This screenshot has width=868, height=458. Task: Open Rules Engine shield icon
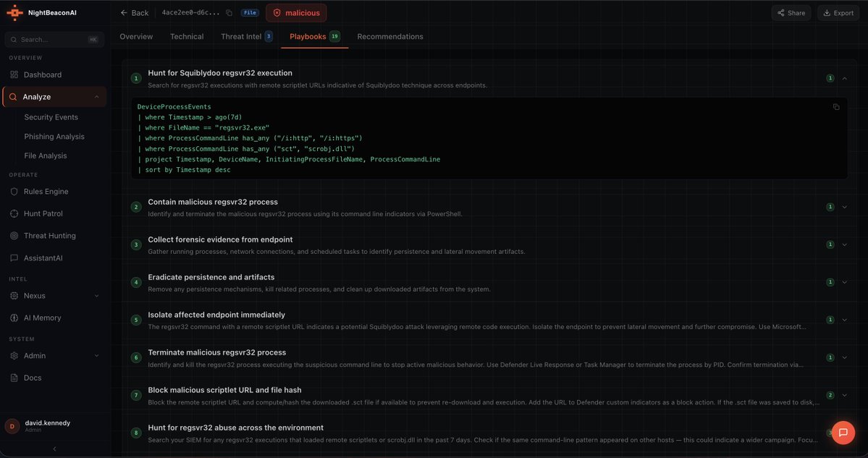click(x=14, y=192)
